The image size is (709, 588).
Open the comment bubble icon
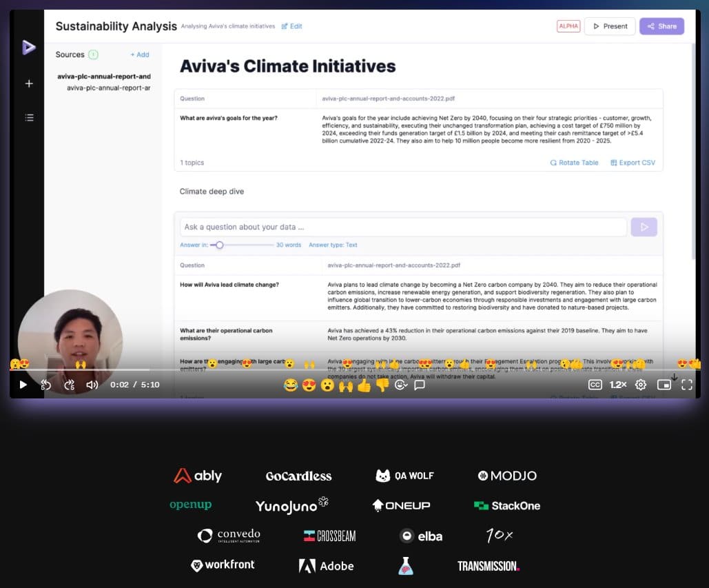(419, 385)
